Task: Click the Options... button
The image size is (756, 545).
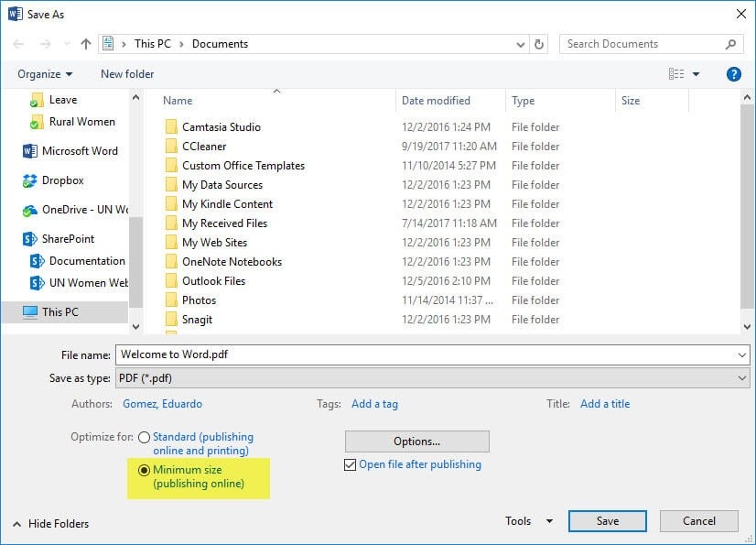Action: pos(417,441)
